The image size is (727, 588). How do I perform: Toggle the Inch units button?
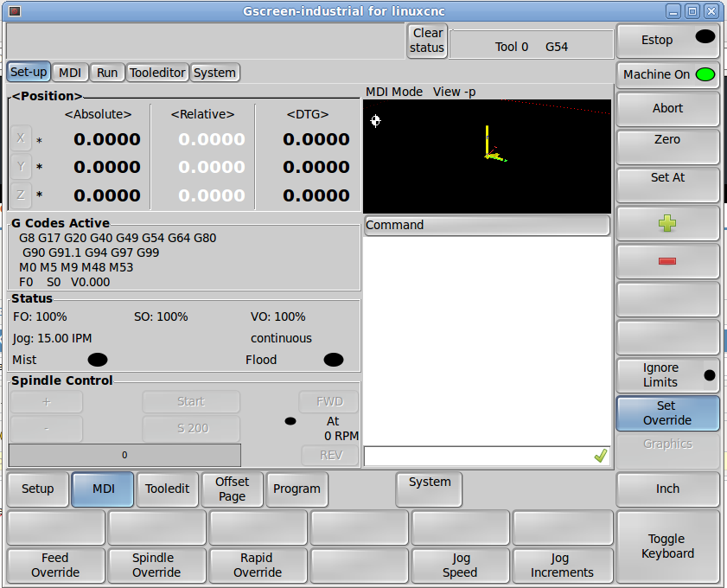click(x=667, y=489)
